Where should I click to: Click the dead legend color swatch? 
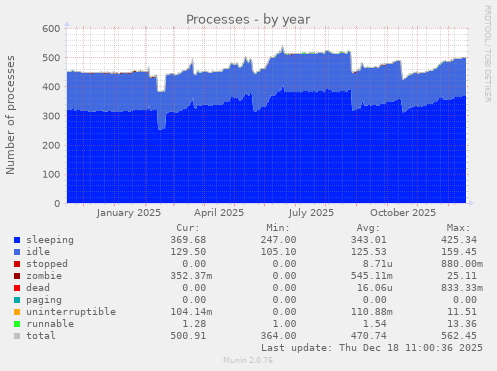17,288
